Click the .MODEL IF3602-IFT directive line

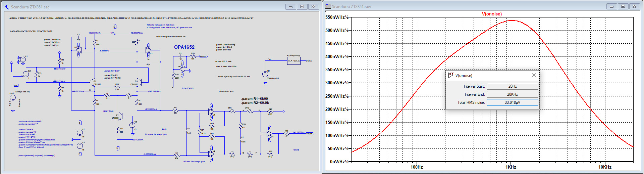click(131, 18)
